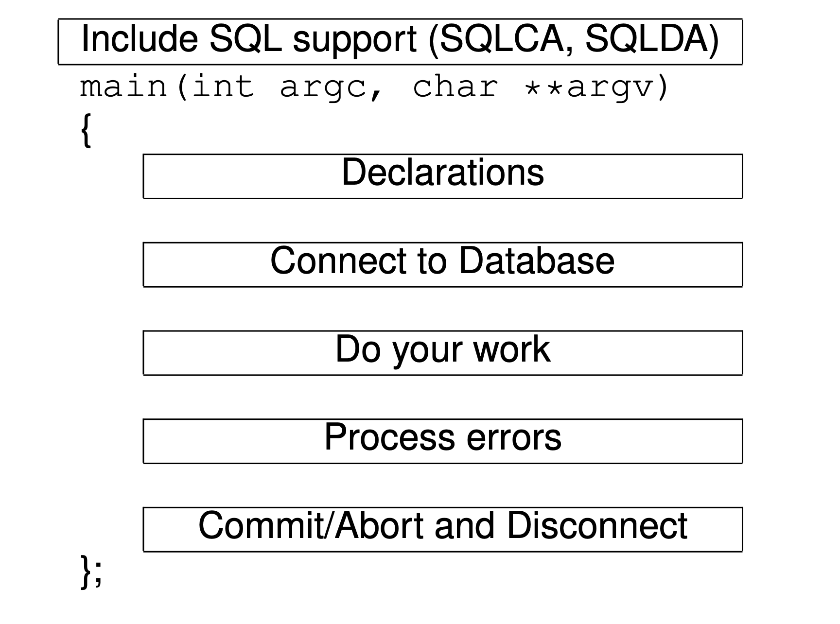Click the Commit/Abort and Disconnect box
This screenshot has height=624, width=840.
tap(442, 529)
